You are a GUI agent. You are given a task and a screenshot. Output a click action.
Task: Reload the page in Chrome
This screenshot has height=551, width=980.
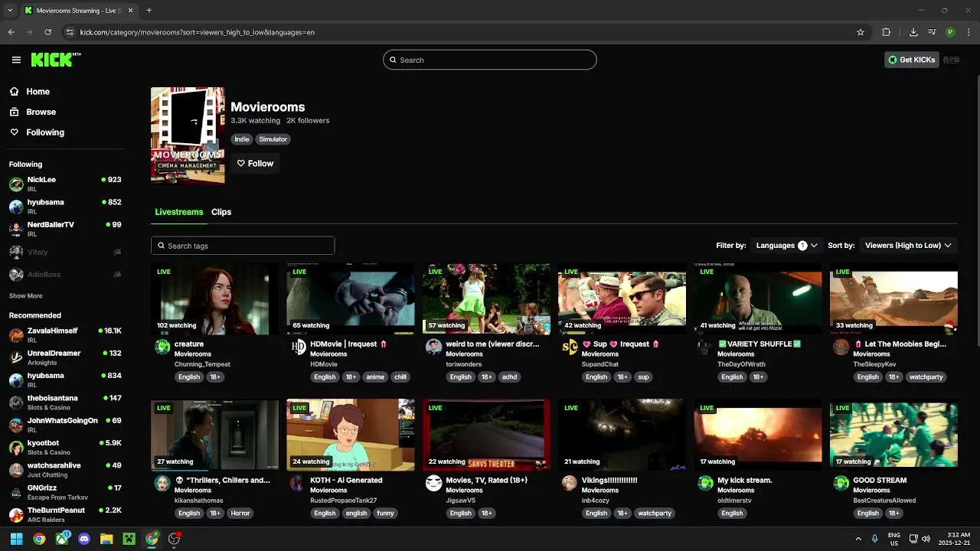pyautogui.click(x=48, y=32)
